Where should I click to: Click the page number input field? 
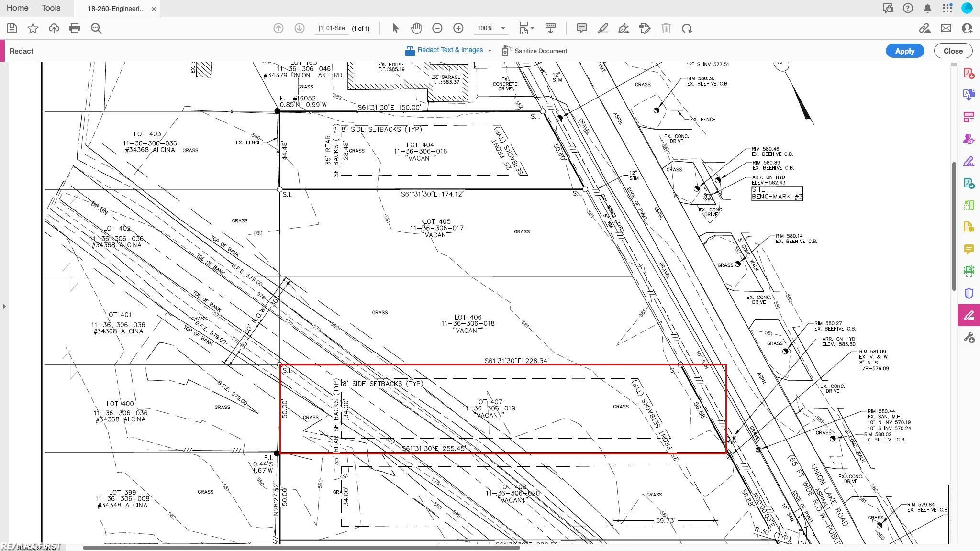(x=332, y=28)
